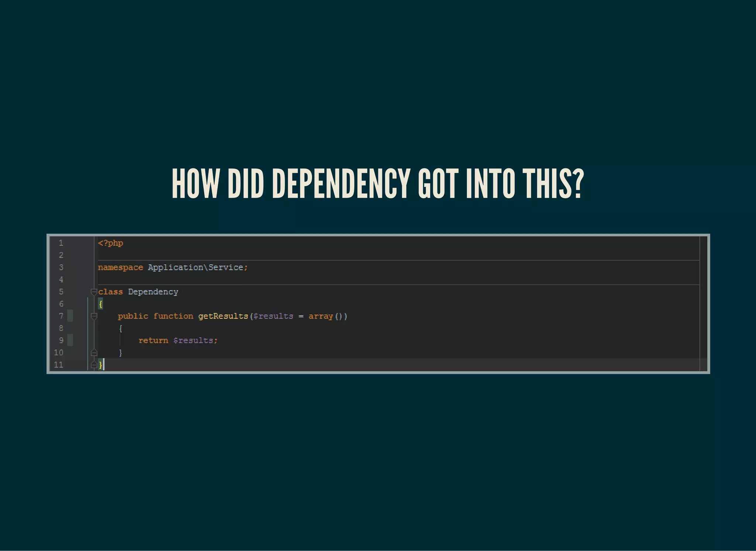
Task: Click the $results parameter on line 7
Action: (273, 316)
